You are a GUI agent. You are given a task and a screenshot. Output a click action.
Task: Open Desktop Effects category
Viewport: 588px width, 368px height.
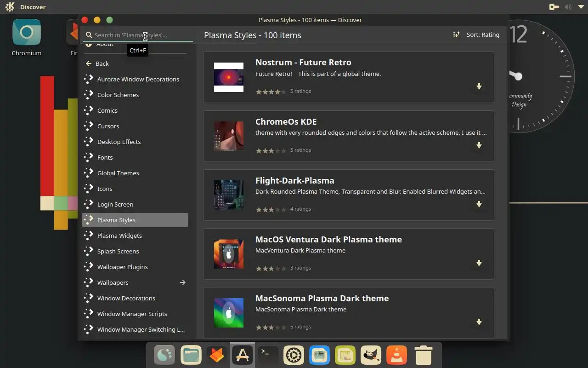pyautogui.click(x=135, y=142)
